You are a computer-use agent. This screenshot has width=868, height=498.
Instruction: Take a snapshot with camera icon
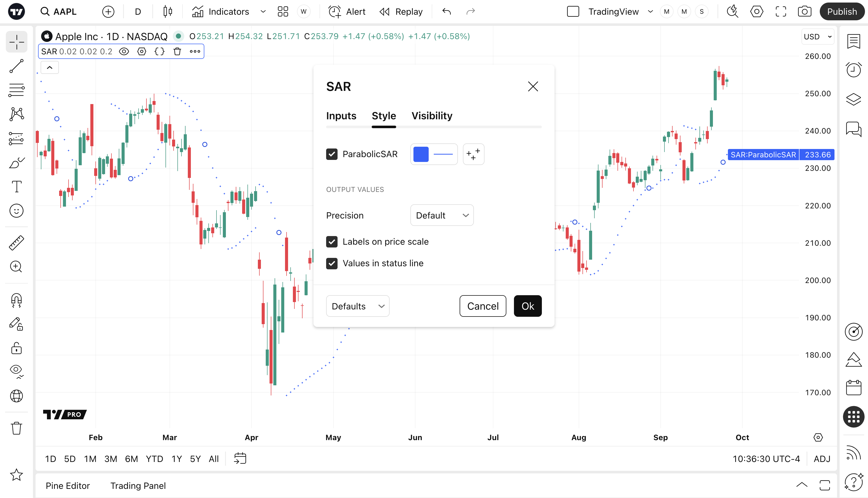pos(804,12)
